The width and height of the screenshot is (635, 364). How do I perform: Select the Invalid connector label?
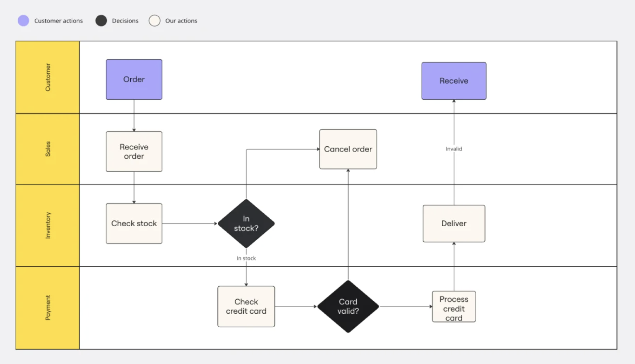(454, 149)
